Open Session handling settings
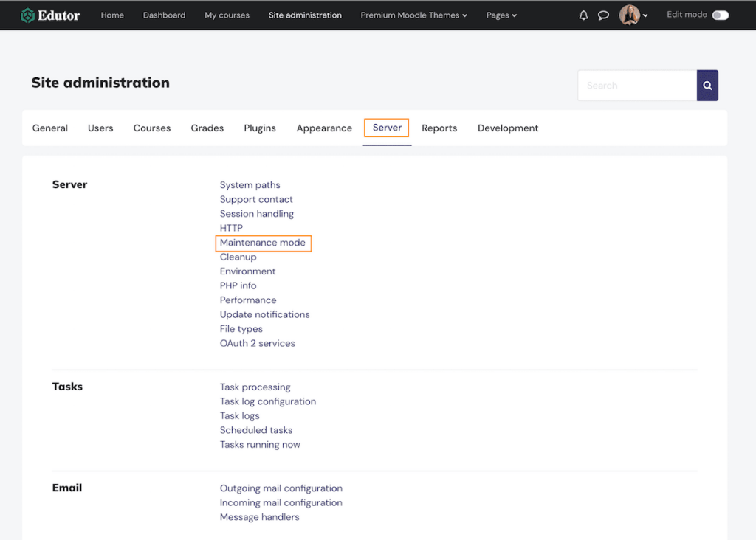 (x=256, y=213)
